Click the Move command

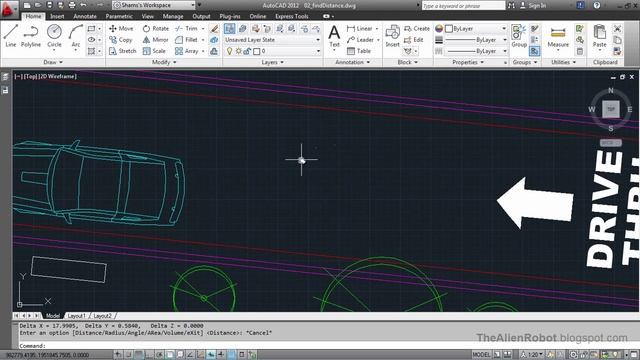tap(121, 29)
